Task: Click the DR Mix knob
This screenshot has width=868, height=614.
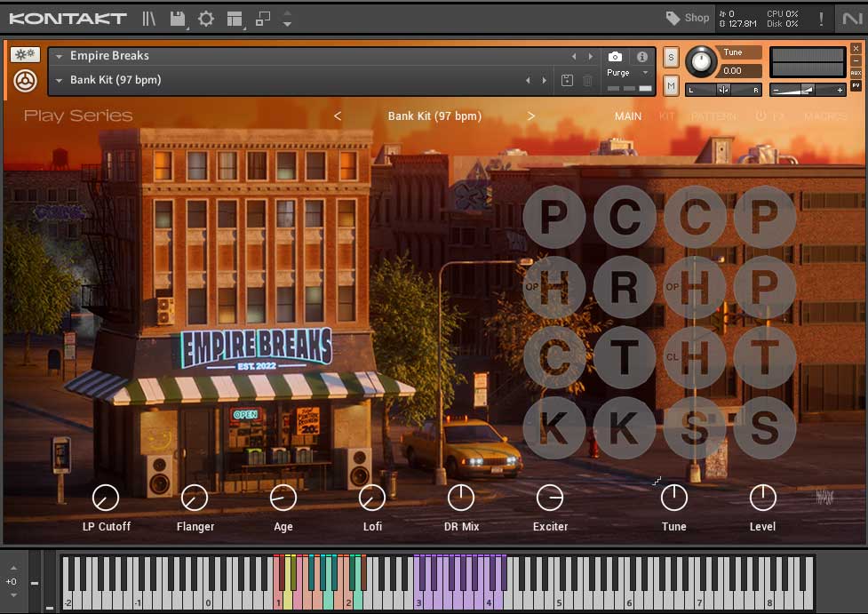Action: click(x=461, y=498)
